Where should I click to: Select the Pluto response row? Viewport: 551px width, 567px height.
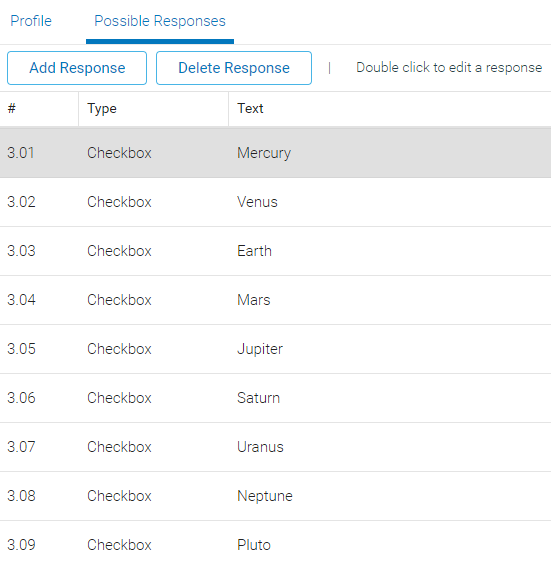point(276,545)
